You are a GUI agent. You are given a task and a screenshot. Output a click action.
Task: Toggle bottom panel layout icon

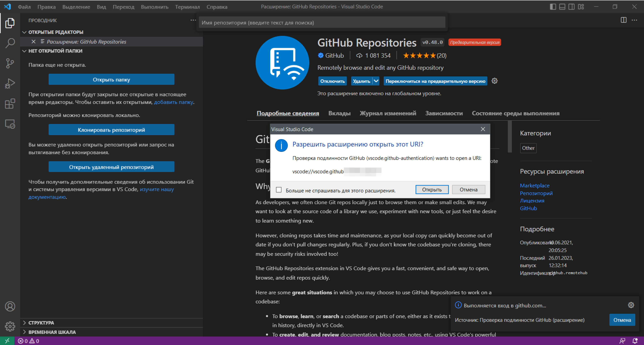tap(562, 7)
